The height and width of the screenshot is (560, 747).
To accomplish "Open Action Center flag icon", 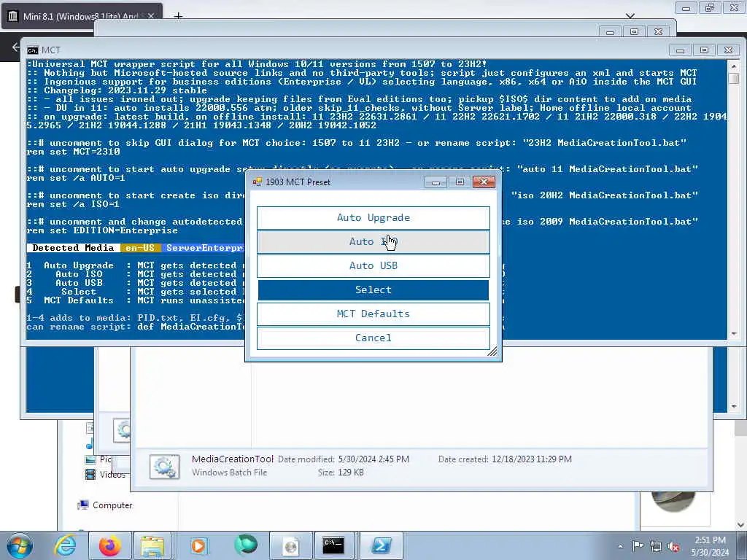I will click(638, 546).
